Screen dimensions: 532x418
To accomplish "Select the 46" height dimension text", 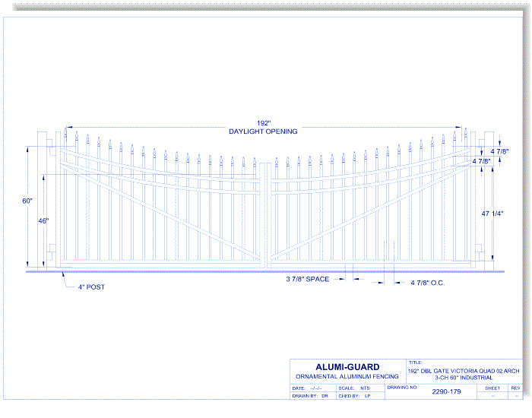I will (43, 221).
